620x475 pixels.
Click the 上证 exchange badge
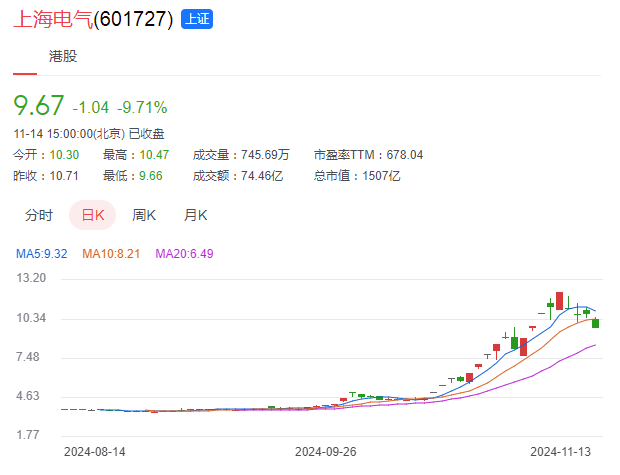[197, 19]
